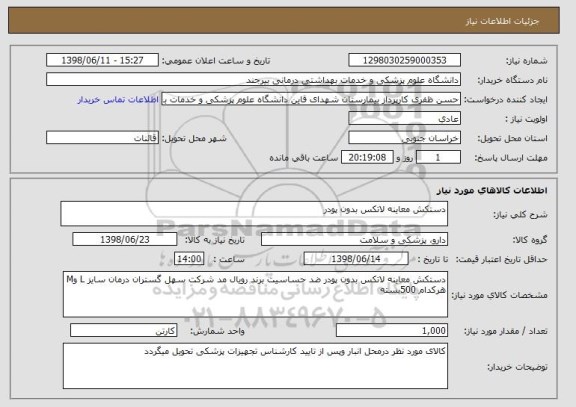Click the text ساعت باقی مانده
The image size is (576, 407).
304,158
